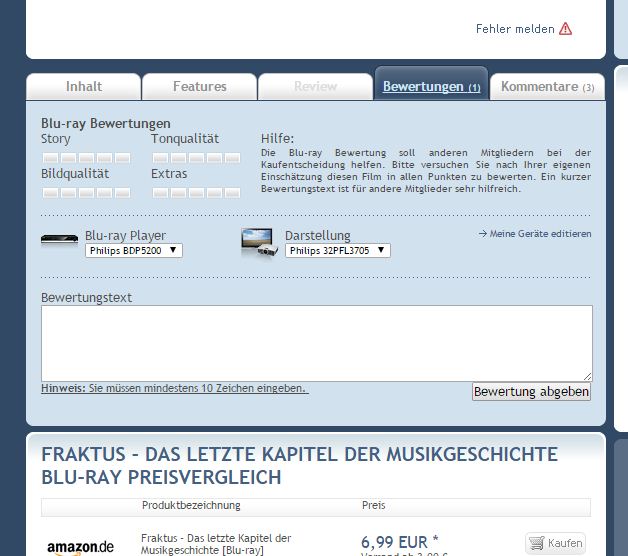This screenshot has height=556, width=628.
Task: Select the Bewertungen tab
Action: click(431, 87)
